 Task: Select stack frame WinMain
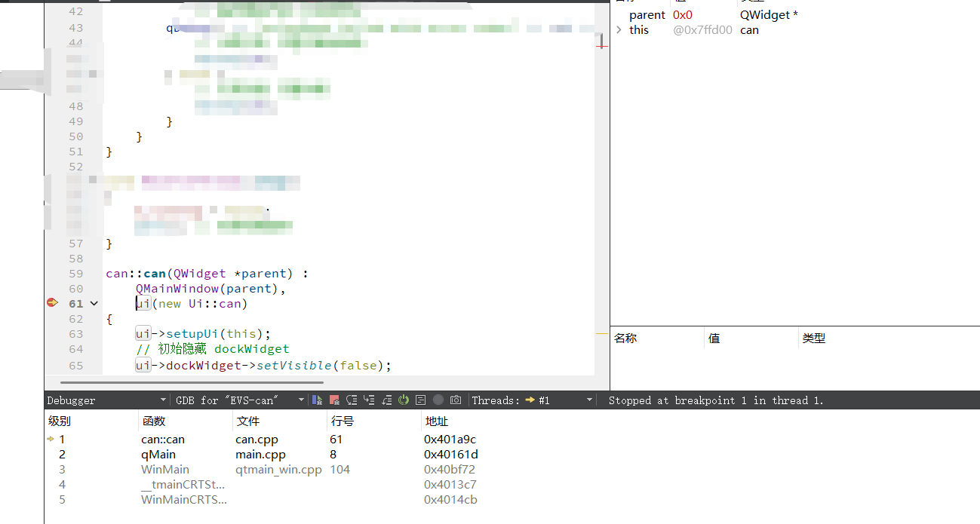[x=165, y=469]
